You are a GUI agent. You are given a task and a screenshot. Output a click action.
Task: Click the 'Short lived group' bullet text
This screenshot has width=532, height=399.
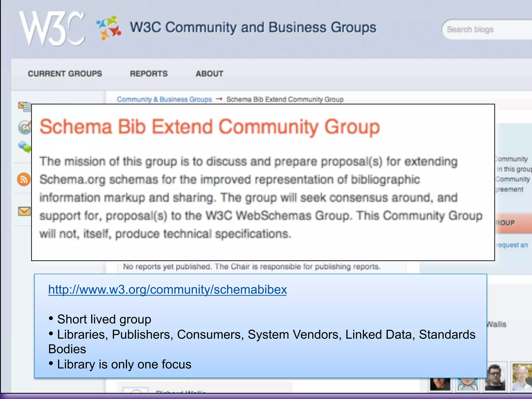[x=104, y=319]
